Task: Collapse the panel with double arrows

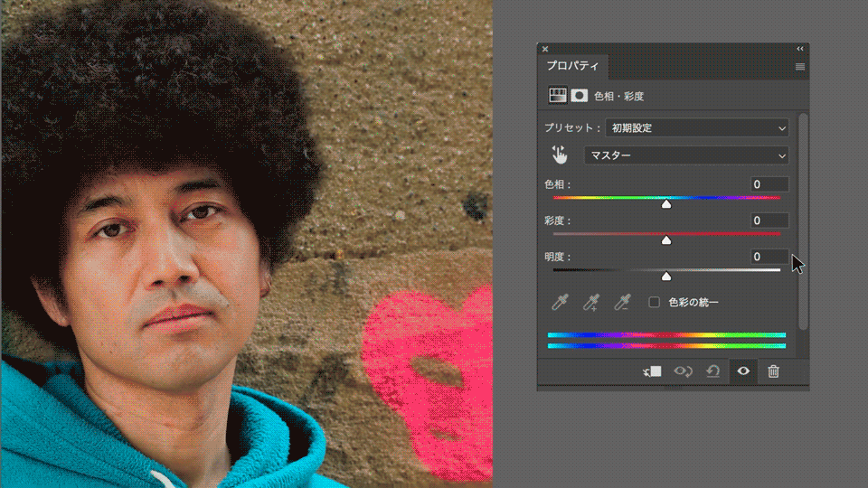Action: 800,49
